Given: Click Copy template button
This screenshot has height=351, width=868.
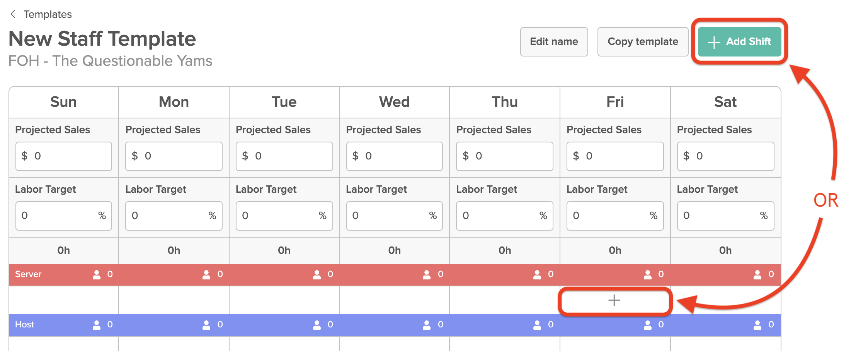Looking at the screenshot, I should click(x=643, y=41).
